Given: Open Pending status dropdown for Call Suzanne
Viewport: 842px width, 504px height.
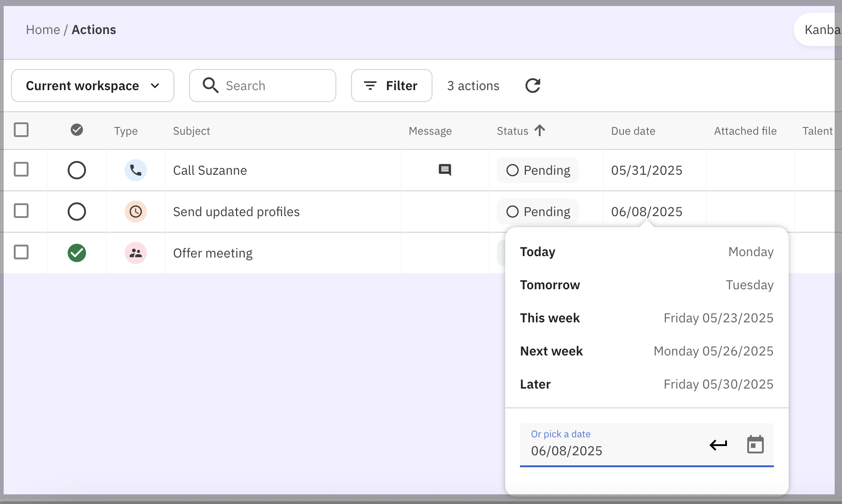Looking at the screenshot, I should [x=538, y=170].
